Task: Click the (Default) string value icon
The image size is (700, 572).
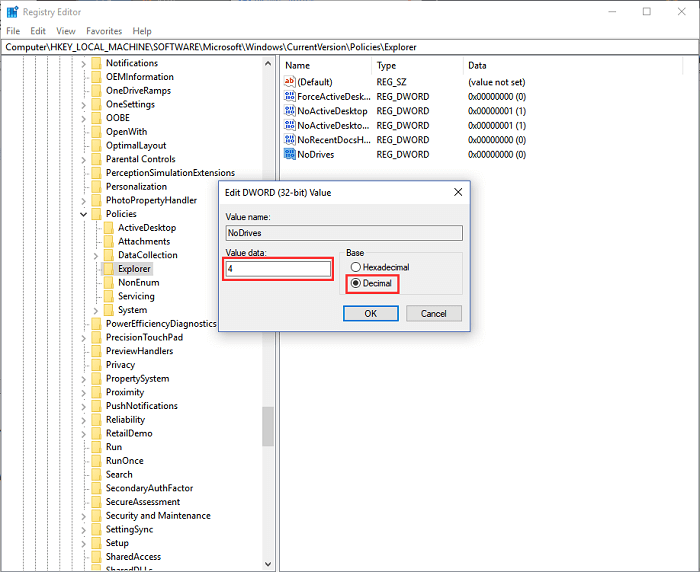Action: 290,81
